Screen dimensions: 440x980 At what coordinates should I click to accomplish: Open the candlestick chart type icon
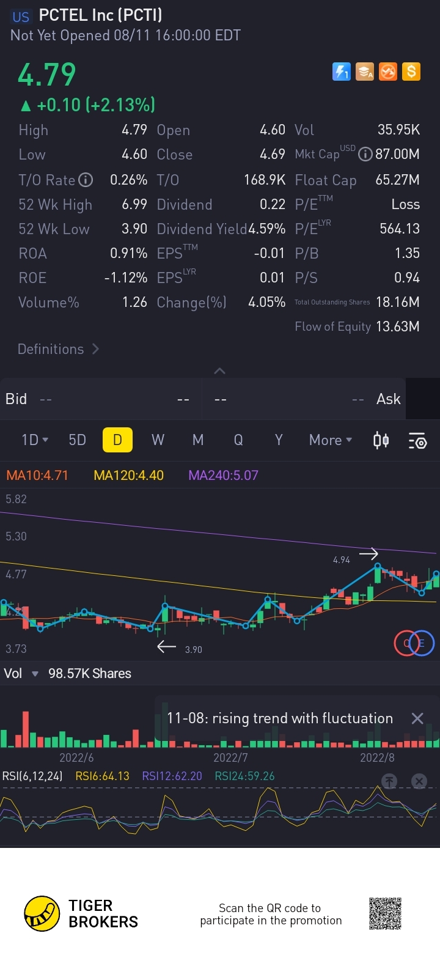381,440
